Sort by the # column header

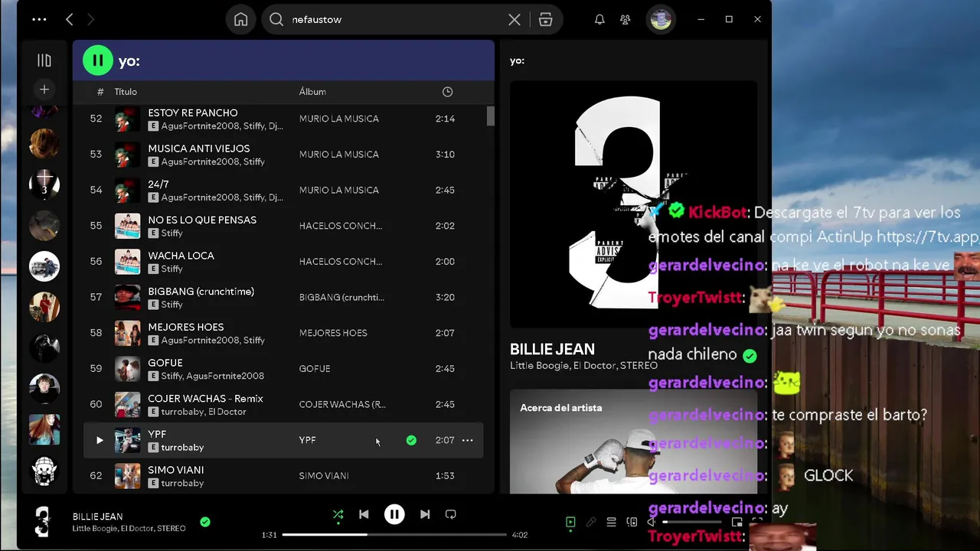click(100, 92)
